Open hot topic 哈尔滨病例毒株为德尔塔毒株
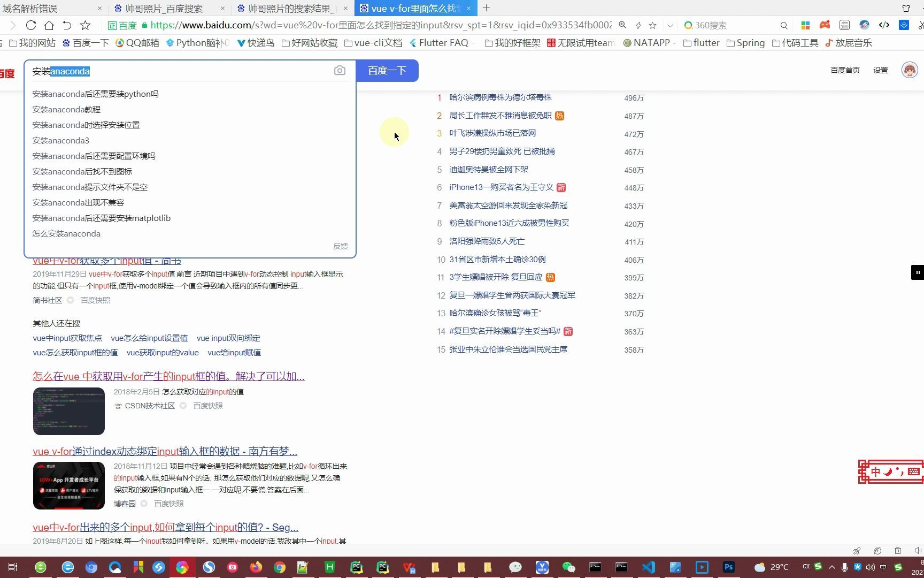This screenshot has height=578, width=924. coord(500,97)
